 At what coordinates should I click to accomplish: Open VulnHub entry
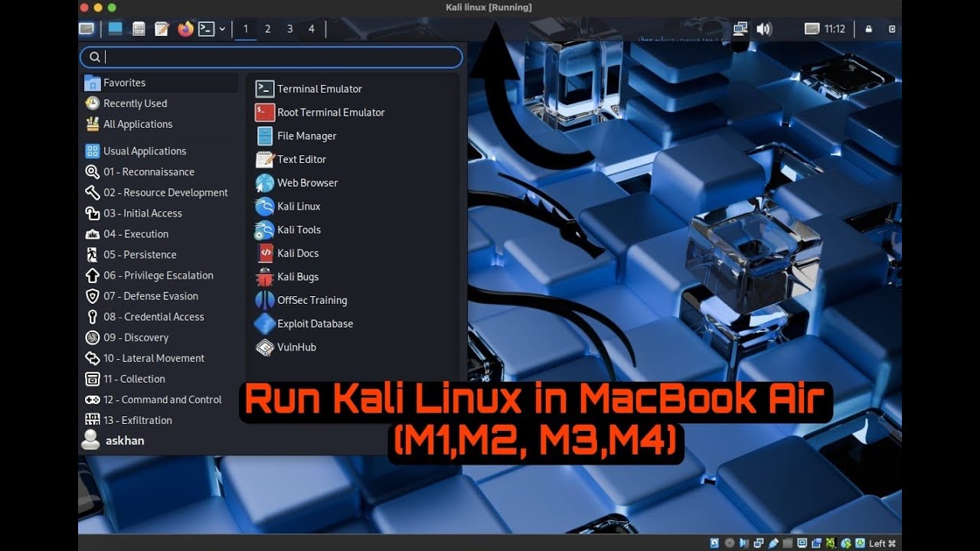coord(286,347)
